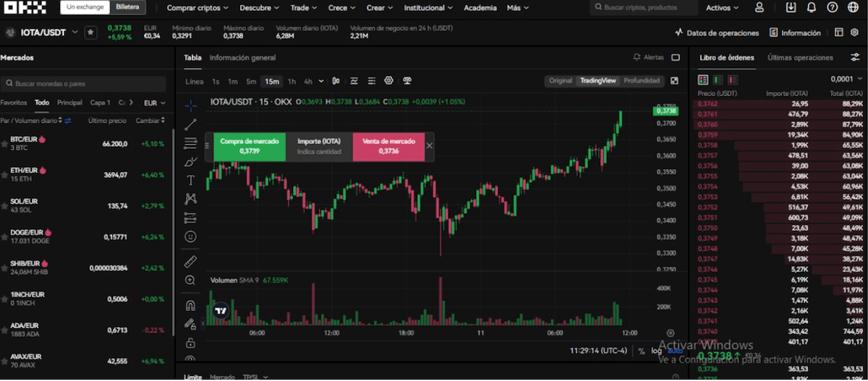The image size is (868, 381).
Task: Select the brush drawing tool
Action: coord(191,161)
